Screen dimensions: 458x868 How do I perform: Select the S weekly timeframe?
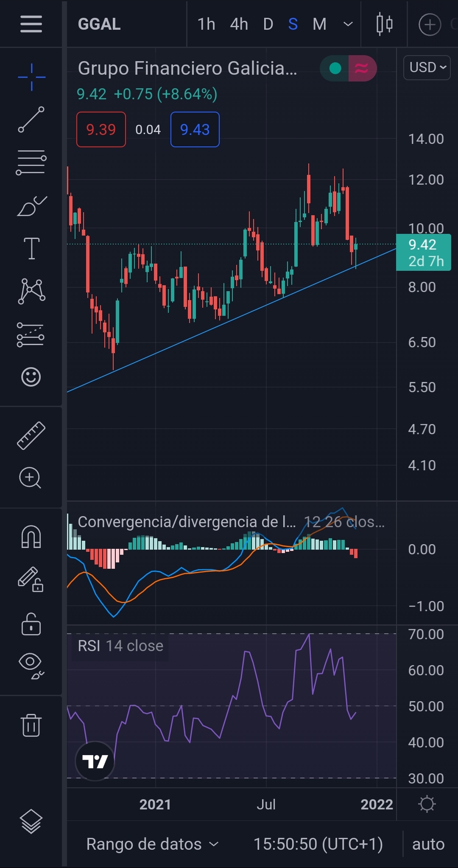coord(293,24)
